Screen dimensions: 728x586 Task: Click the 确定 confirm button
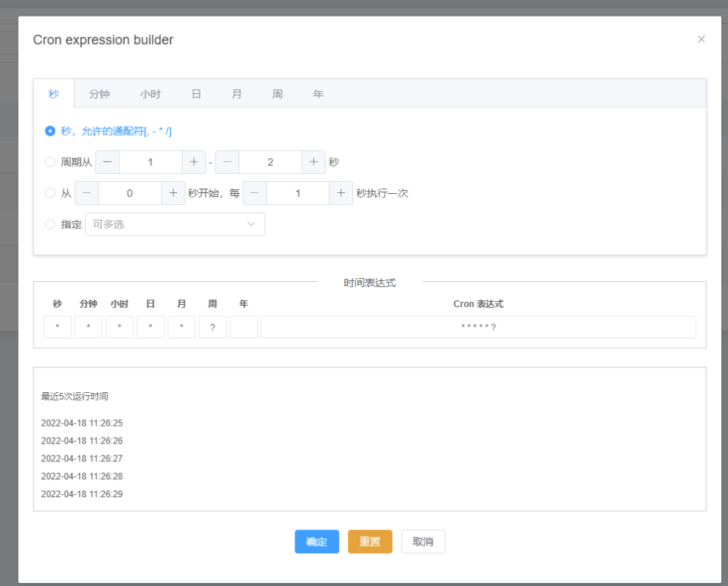coord(316,541)
